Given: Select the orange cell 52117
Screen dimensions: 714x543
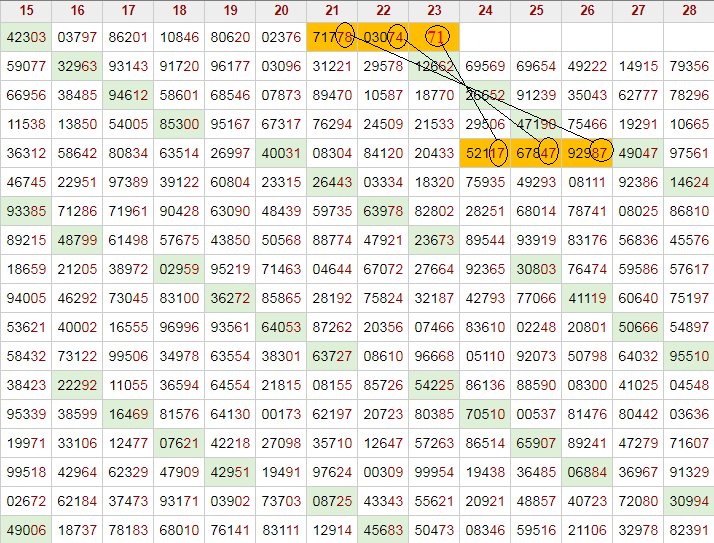Looking at the screenshot, I should [485, 153].
